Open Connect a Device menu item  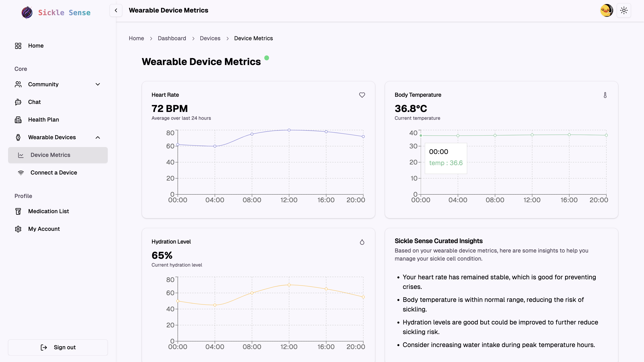pyautogui.click(x=53, y=173)
